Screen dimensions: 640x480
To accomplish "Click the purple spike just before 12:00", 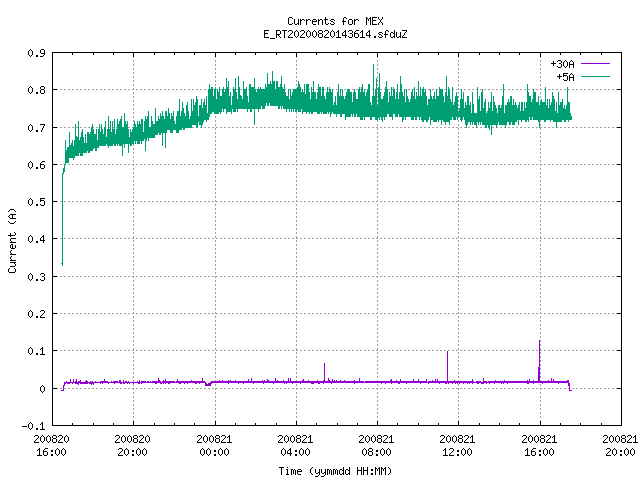I will click(447, 365).
